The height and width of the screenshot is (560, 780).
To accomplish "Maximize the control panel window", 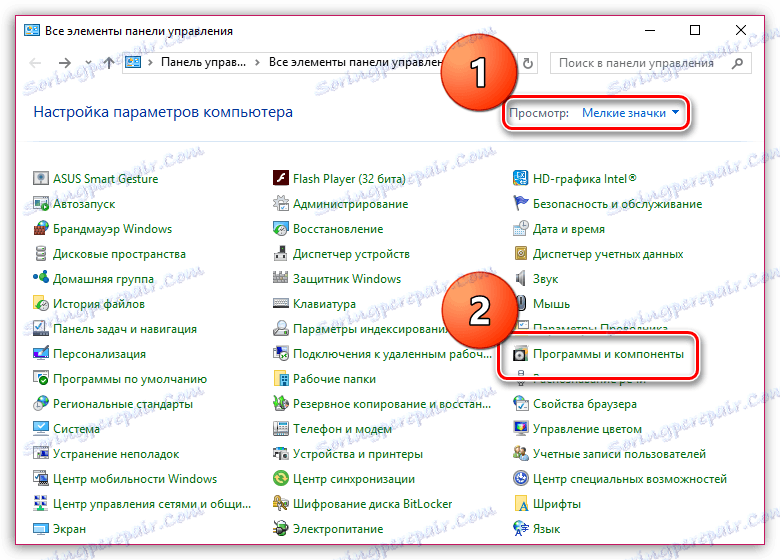I will pyautogui.click(x=695, y=30).
